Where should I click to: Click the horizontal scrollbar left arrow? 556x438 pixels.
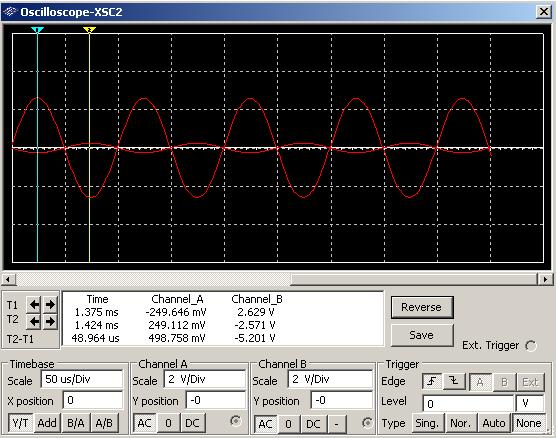(8, 279)
